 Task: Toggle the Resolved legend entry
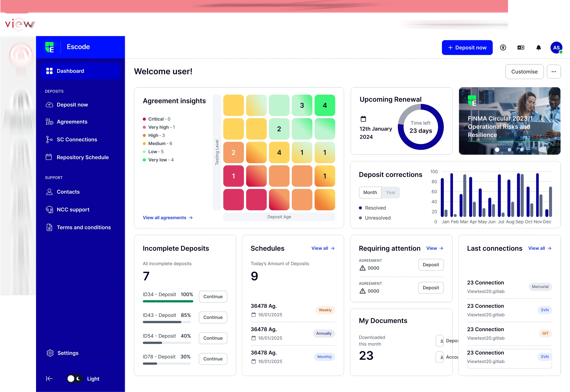point(373,208)
